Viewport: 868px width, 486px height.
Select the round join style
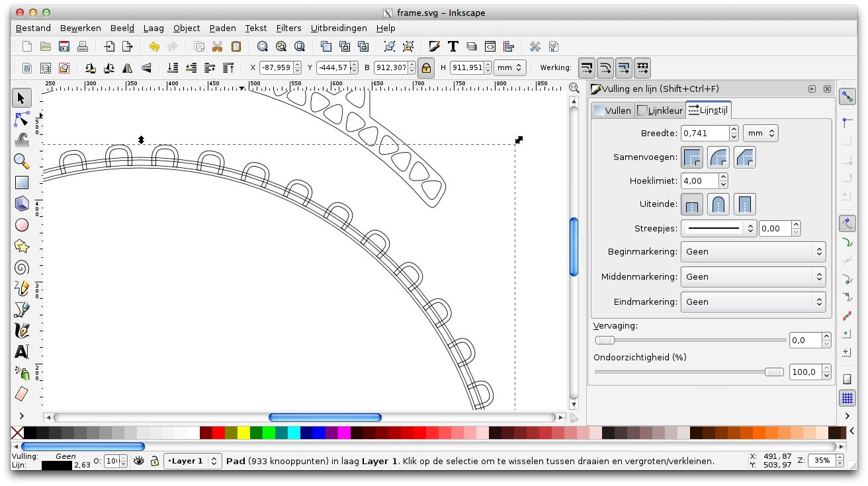[718, 157]
